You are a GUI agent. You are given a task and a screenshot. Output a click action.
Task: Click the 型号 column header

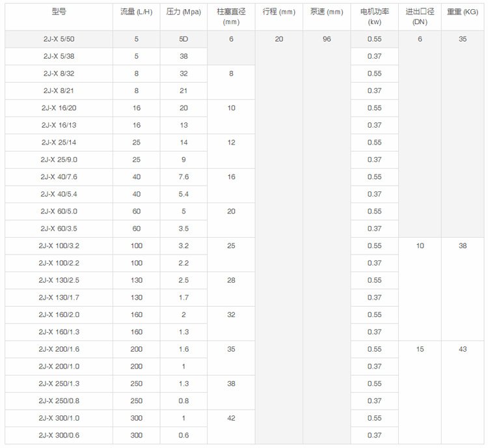(x=59, y=12)
